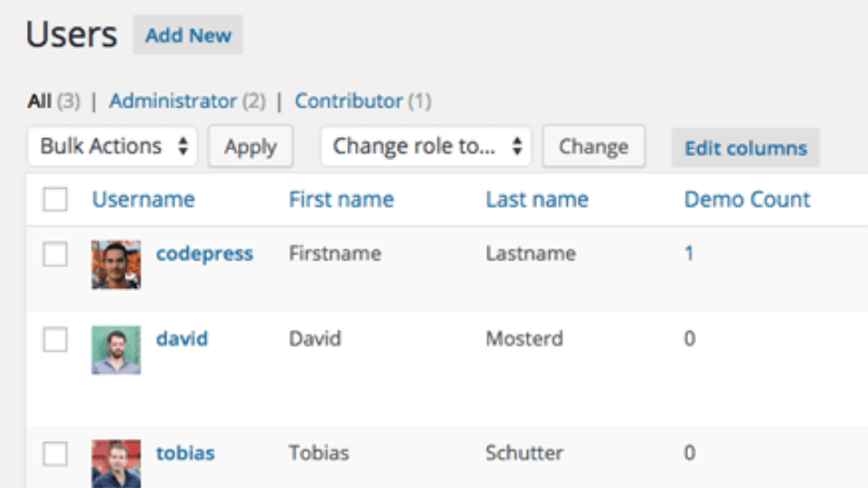Toggle the select-all checkbox in header
The width and height of the screenshot is (868, 488).
[55, 199]
